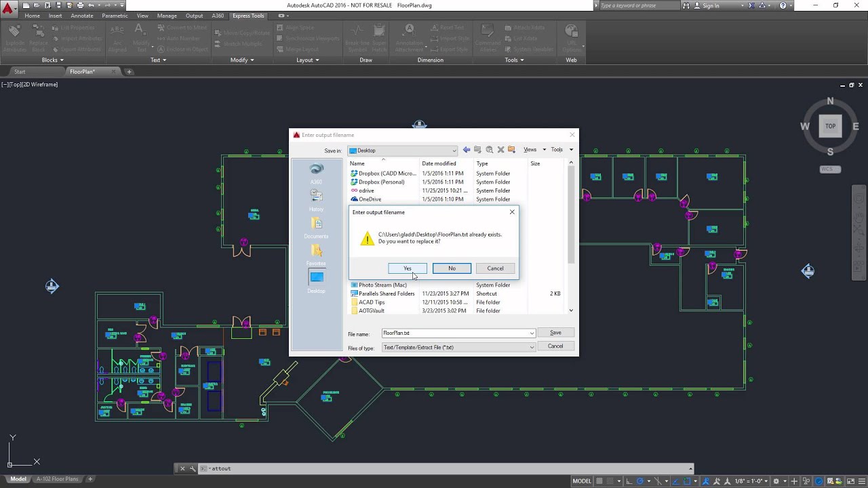Click the Arc Aligned text tool
Viewport: 868px width, 488px height.
pyautogui.click(x=117, y=39)
